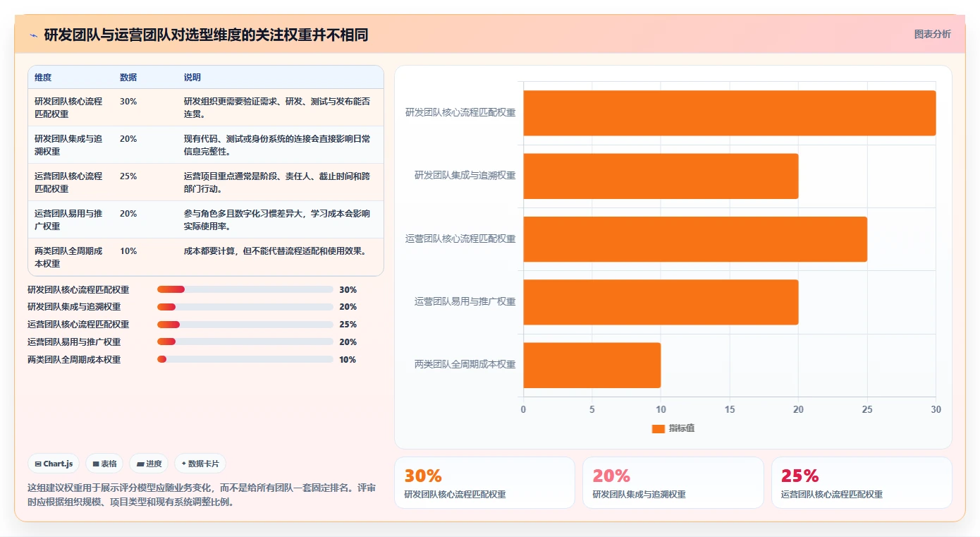Click description starting 研发组织更需要验证需求

tap(277, 107)
